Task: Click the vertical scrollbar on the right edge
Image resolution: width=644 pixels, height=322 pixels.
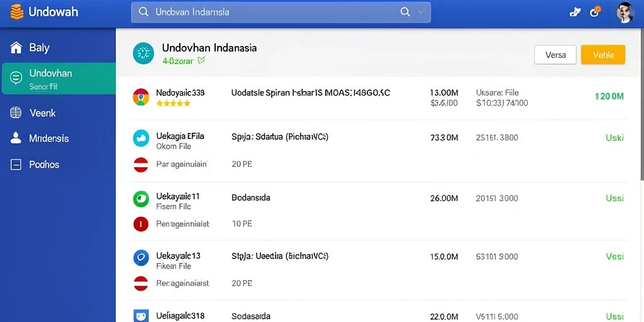Action: pyautogui.click(x=642, y=105)
